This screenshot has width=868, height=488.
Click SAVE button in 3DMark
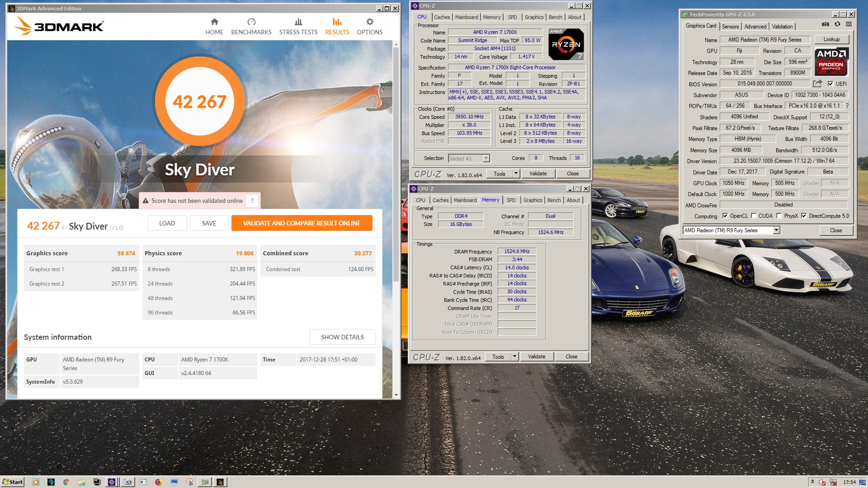click(x=209, y=223)
